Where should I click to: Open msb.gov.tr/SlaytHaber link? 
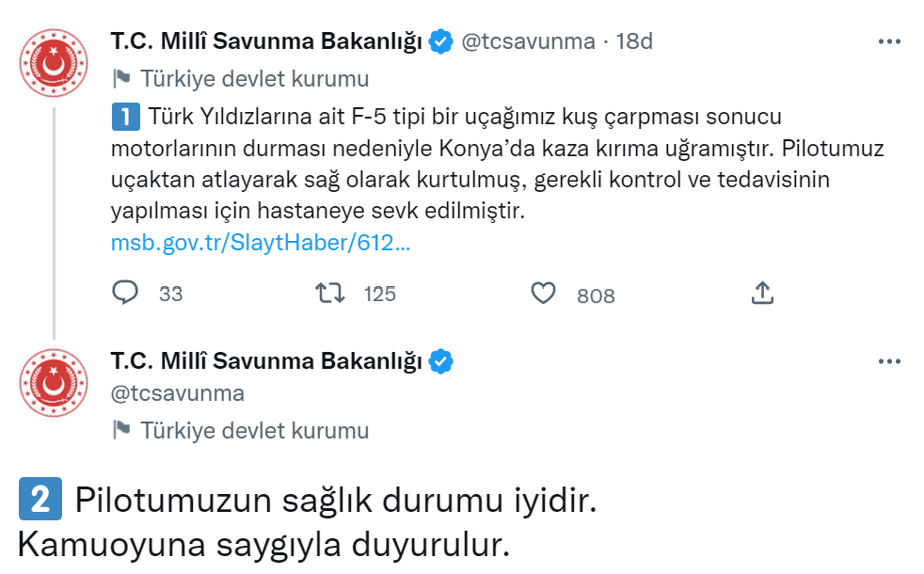261,242
